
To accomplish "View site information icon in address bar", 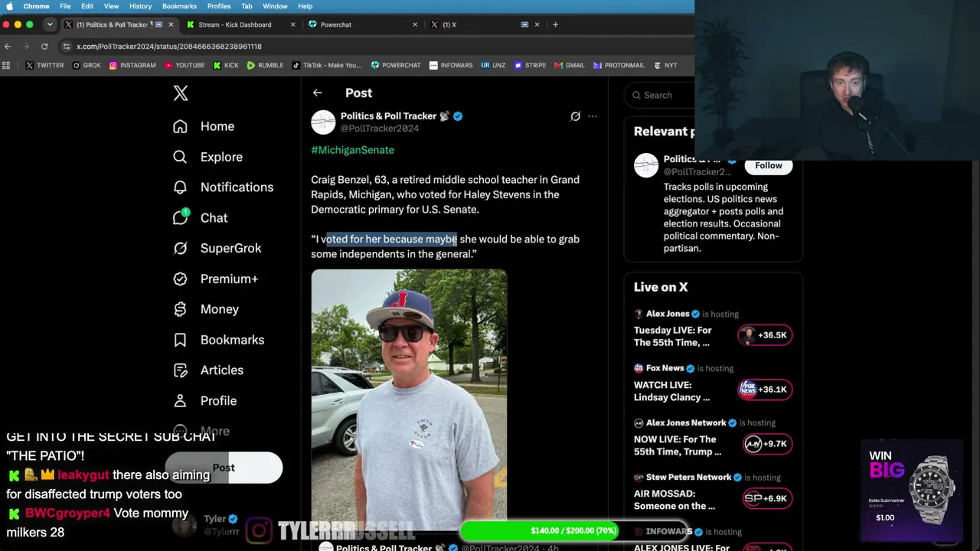I will [67, 46].
